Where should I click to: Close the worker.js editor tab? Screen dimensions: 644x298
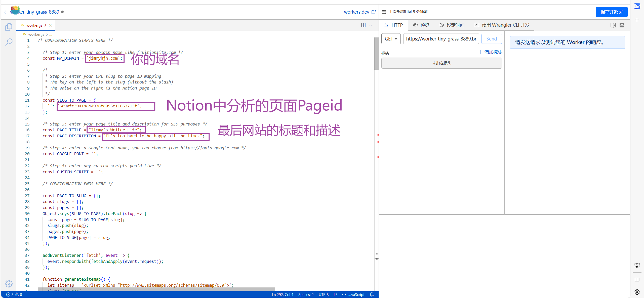click(51, 25)
